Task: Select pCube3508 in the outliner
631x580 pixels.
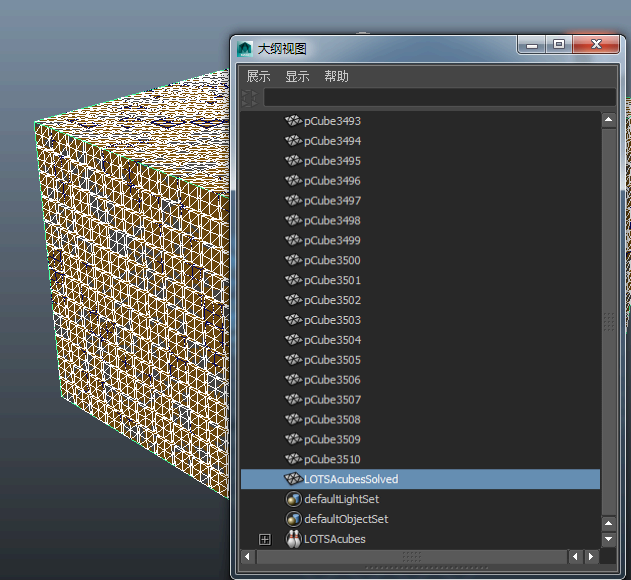Action: 332,419
